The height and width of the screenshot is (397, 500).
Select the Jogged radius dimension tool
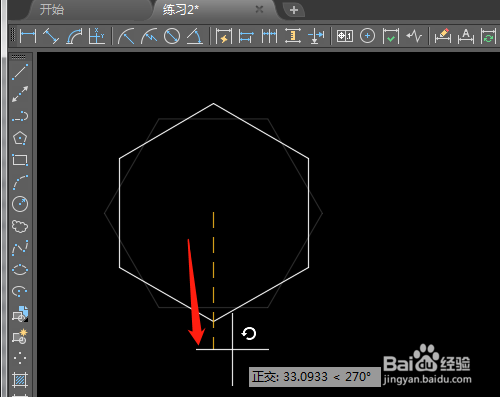[x=149, y=36]
